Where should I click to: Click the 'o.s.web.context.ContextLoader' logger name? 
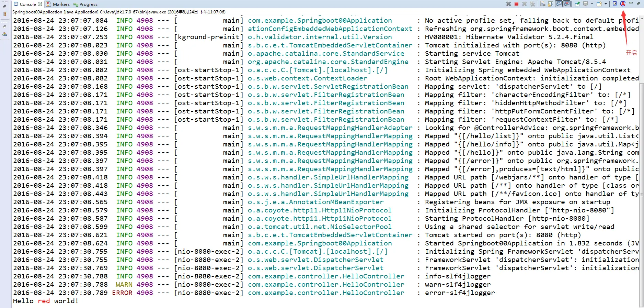[307, 78]
